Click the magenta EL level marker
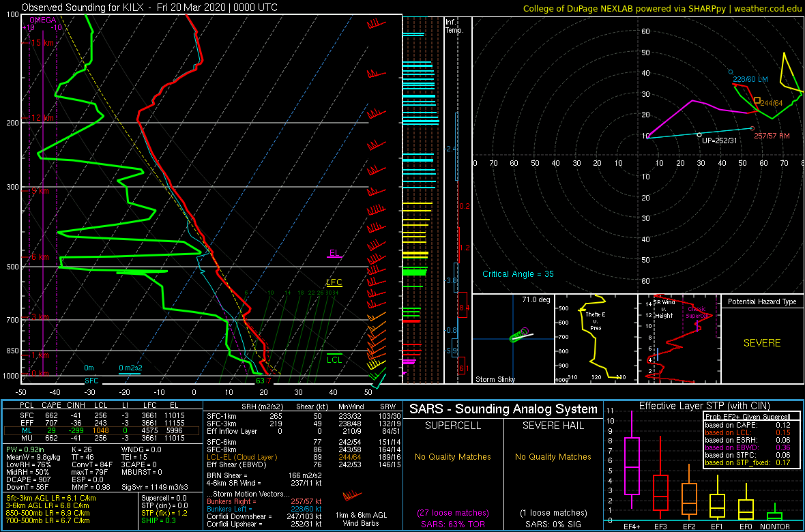805x532 pixels. (x=335, y=253)
